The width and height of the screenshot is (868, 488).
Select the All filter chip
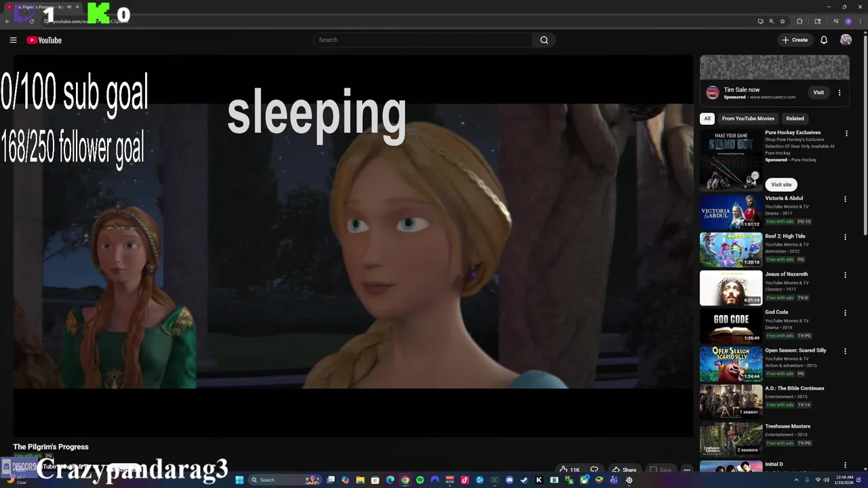point(707,119)
